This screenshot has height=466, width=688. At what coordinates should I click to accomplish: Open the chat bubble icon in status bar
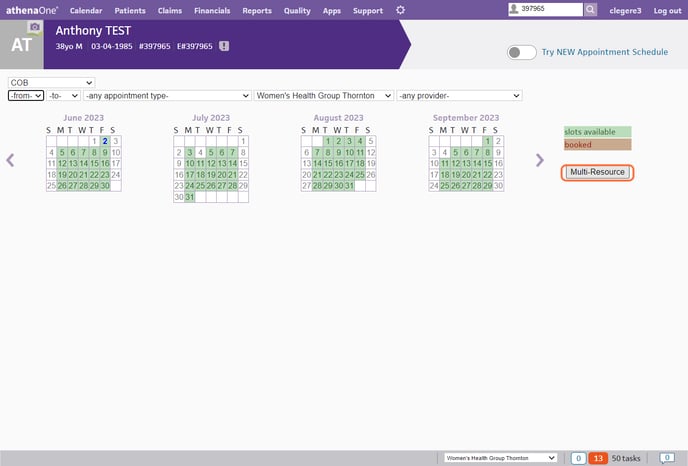pos(666,457)
